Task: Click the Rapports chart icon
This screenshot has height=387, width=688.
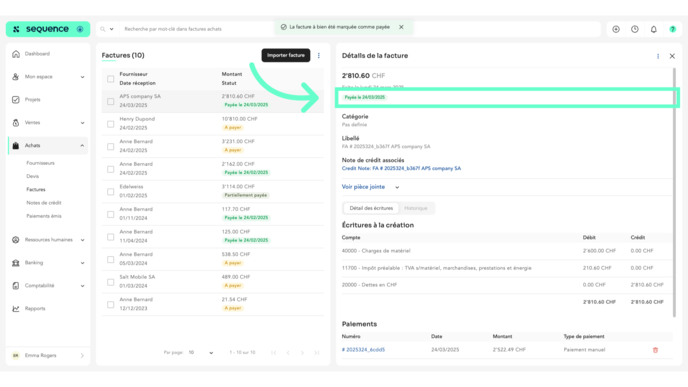Action: coord(16,309)
